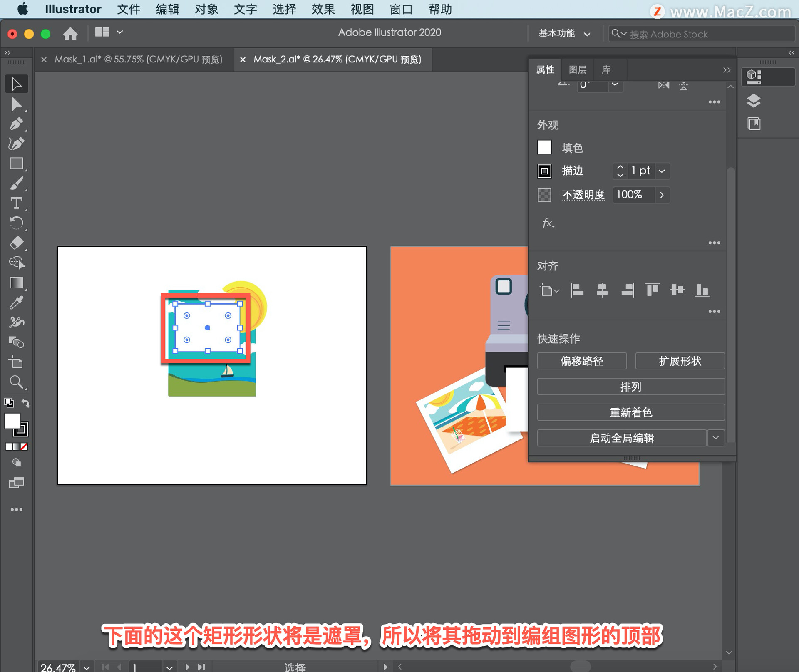The height and width of the screenshot is (672, 799).
Task: Select the Direct Selection tool
Action: tap(17, 104)
